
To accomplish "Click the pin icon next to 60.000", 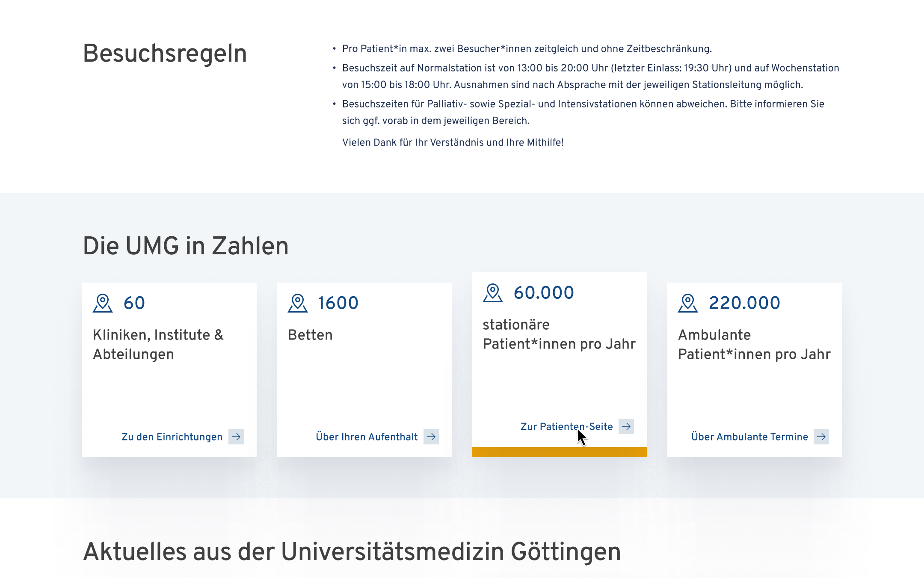I will (493, 292).
